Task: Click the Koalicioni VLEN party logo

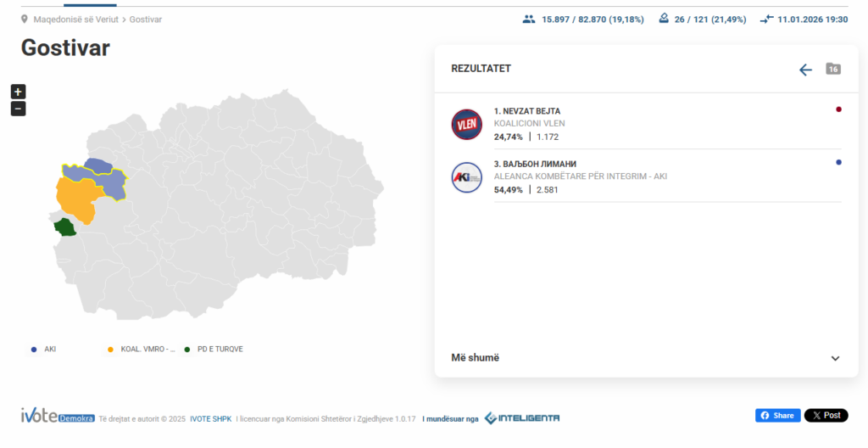Action: 466,125
